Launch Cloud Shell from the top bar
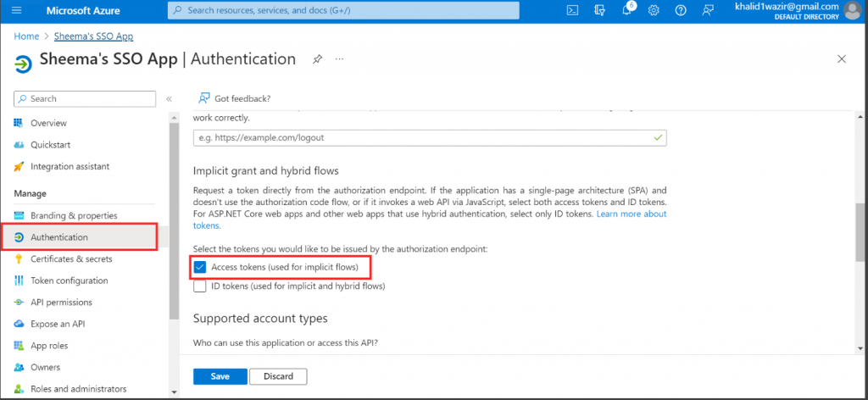 (574, 10)
